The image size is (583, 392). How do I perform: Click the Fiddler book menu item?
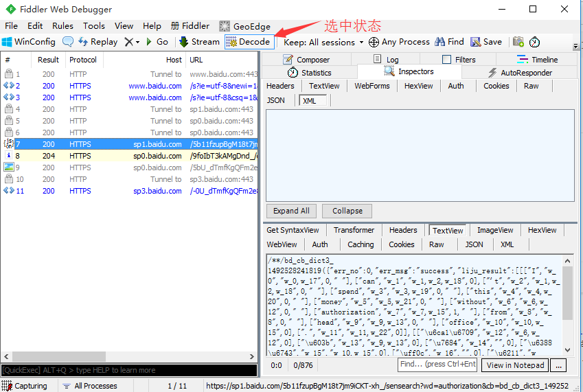point(190,26)
